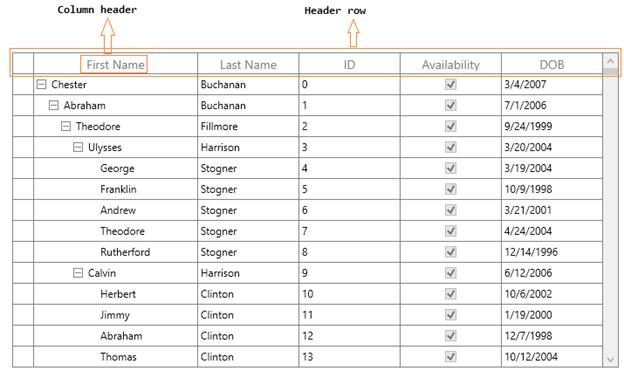Image resolution: width=624 pixels, height=371 pixels.
Task: Sort by Last Name column header
Action: pyautogui.click(x=248, y=64)
